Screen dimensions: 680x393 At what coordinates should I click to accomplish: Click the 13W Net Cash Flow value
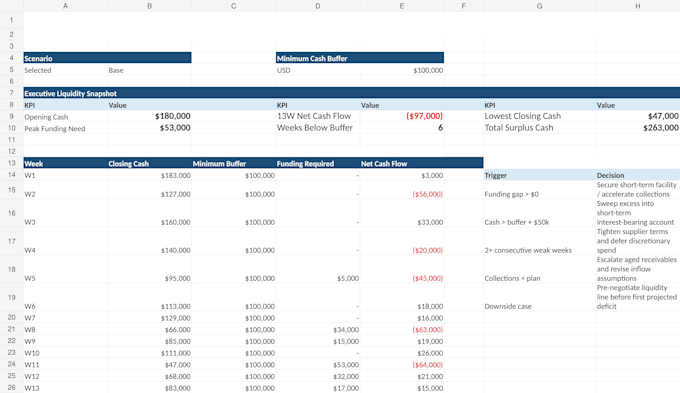(402, 116)
